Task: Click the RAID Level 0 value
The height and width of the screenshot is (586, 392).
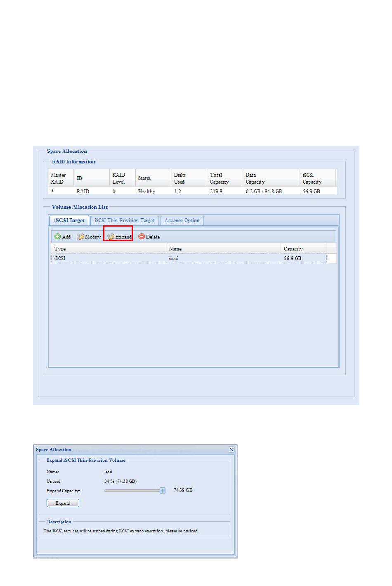Action: (x=114, y=191)
